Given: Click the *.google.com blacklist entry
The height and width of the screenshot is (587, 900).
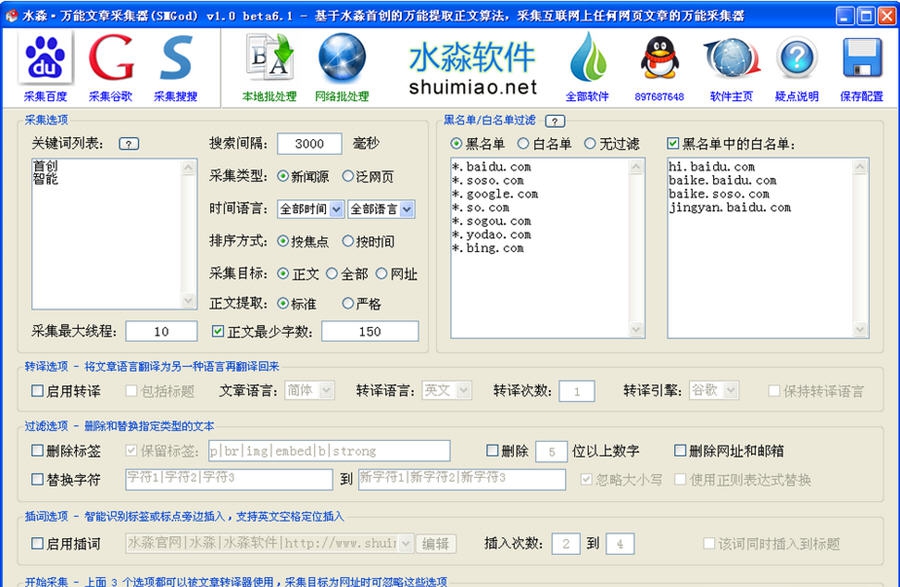Looking at the screenshot, I should pos(495,194).
